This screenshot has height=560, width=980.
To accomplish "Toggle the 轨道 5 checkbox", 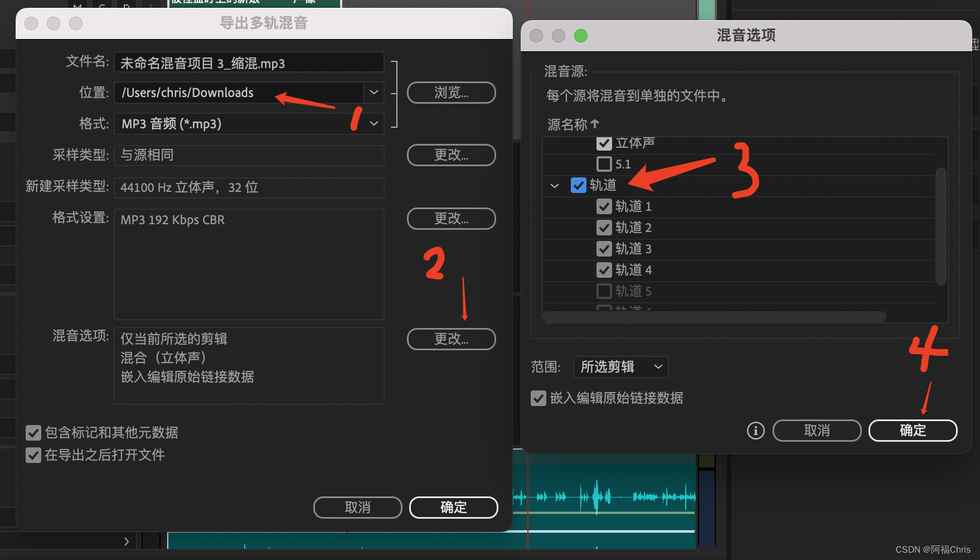I will [604, 291].
